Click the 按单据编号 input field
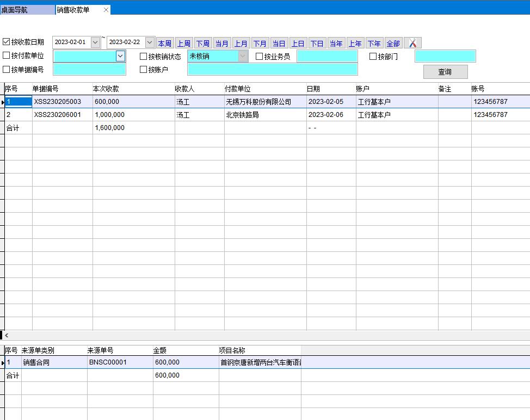Image resolution: width=530 pixels, height=420 pixels. 89,69
